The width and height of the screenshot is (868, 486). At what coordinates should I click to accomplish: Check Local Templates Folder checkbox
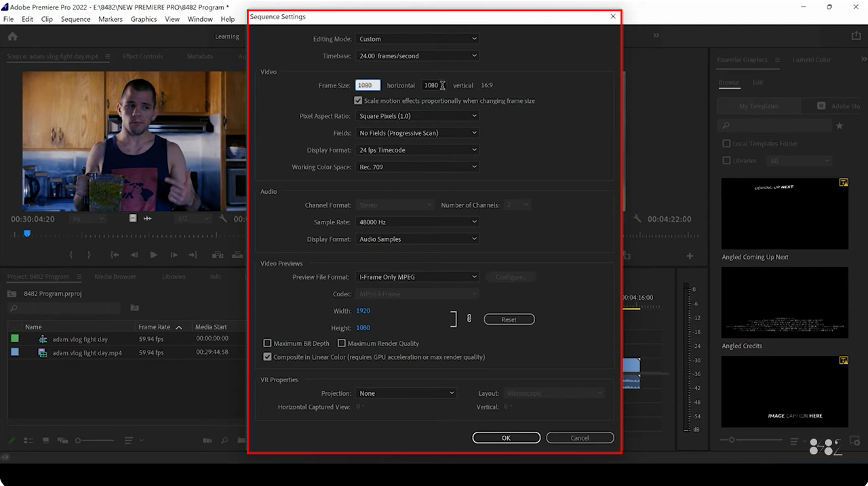[726, 144]
